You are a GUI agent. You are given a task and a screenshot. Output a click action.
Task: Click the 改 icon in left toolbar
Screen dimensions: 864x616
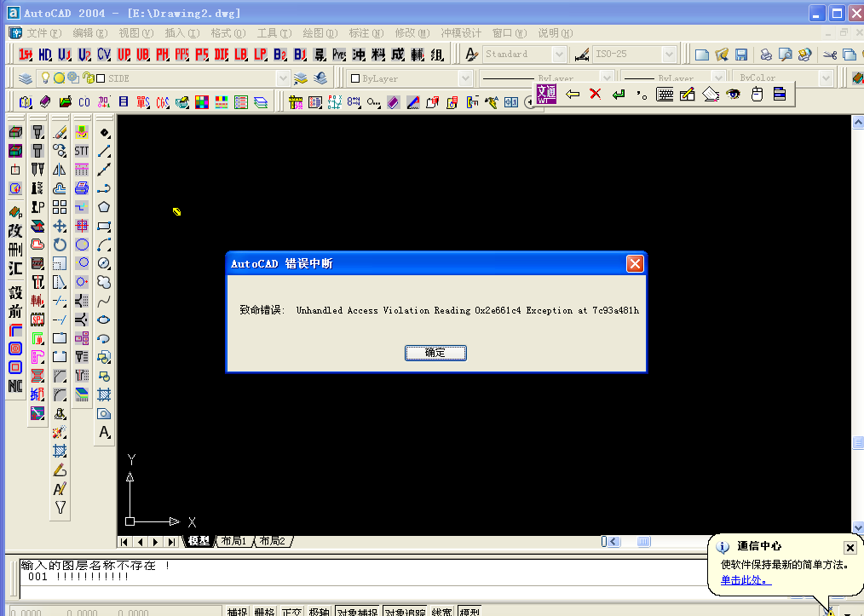(x=15, y=231)
